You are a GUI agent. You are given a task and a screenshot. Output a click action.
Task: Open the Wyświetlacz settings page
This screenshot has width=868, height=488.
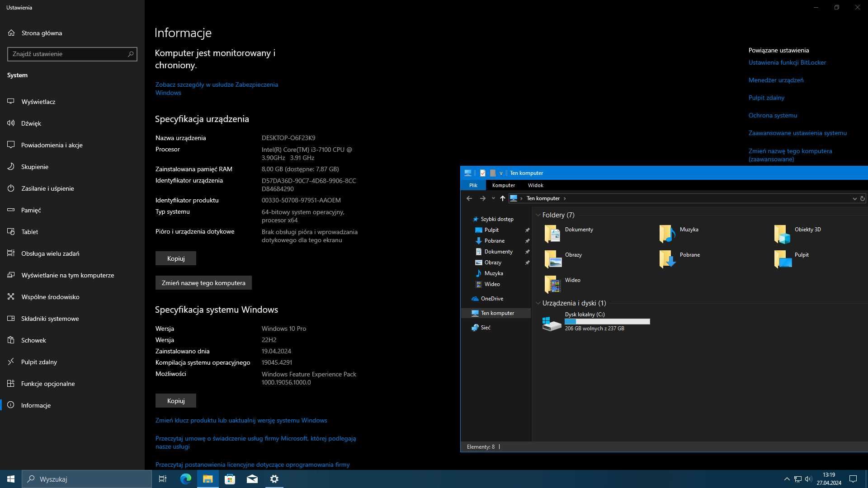point(72,102)
